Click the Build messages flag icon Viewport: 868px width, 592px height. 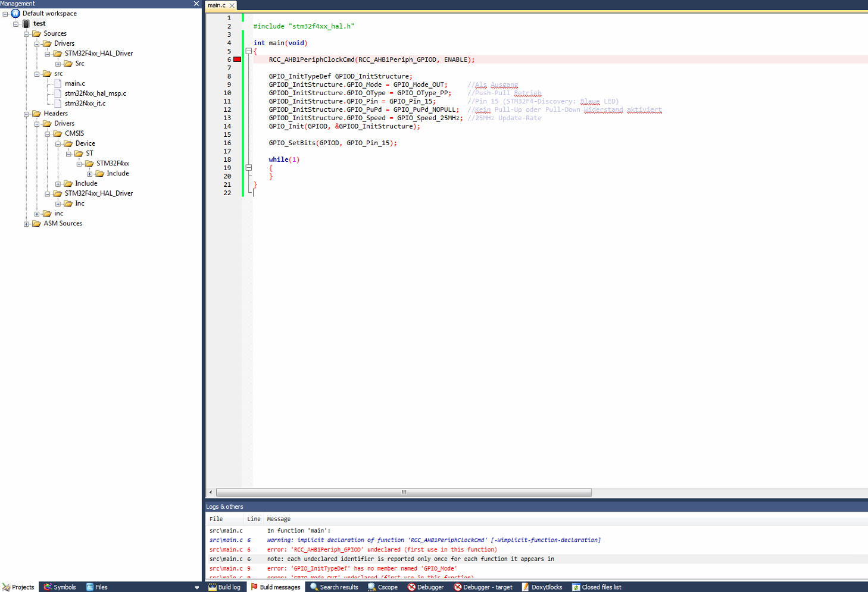click(254, 587)
